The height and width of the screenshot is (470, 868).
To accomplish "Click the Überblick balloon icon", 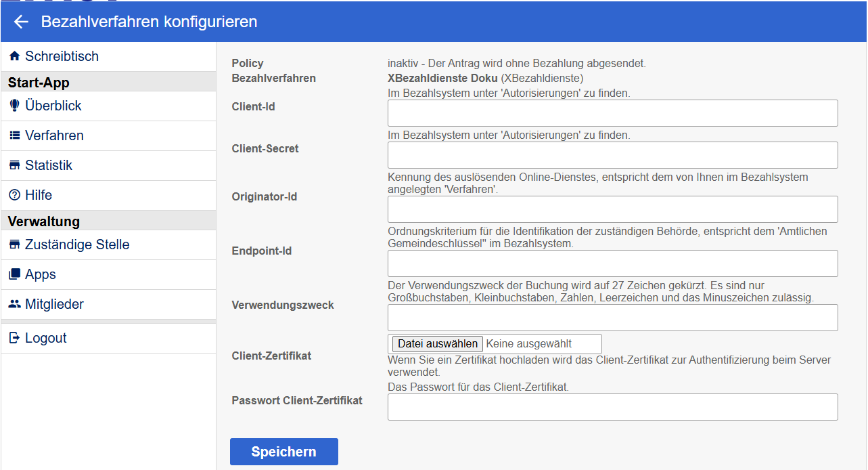I will point(15,106).
